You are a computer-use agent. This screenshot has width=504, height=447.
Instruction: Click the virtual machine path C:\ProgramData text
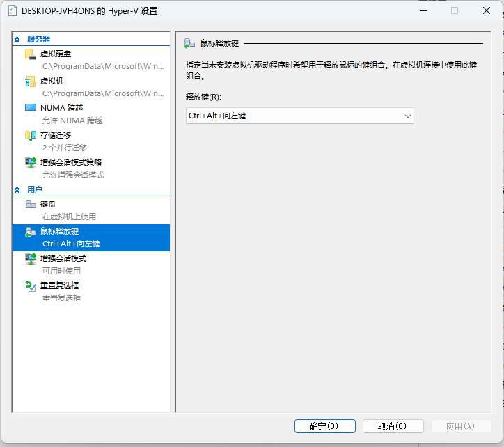103,93
